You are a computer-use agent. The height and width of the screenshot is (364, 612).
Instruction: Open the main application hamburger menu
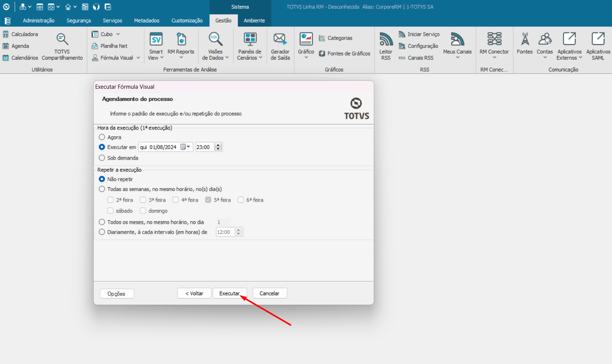[x=8, y=21]
